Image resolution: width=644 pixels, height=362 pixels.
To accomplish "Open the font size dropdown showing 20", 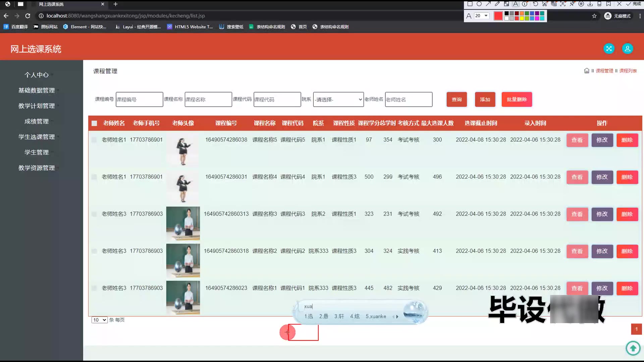I will click(482, 16).
